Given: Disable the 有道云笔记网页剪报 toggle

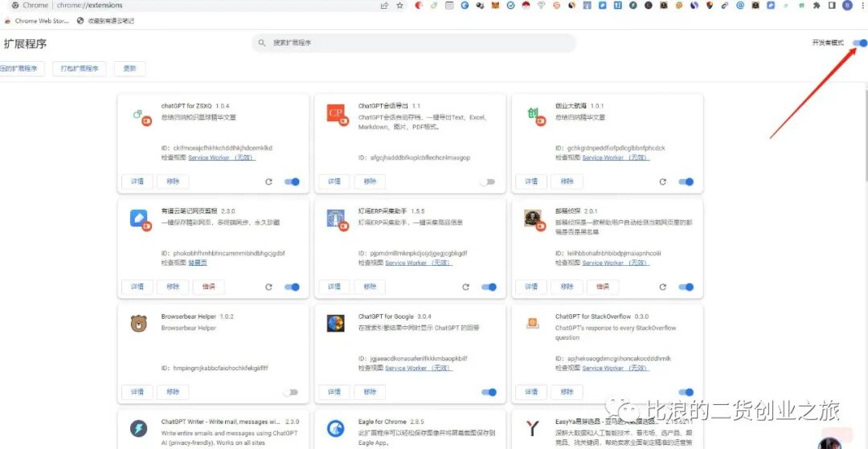Looking at the screenshot, I should point(292,287).
